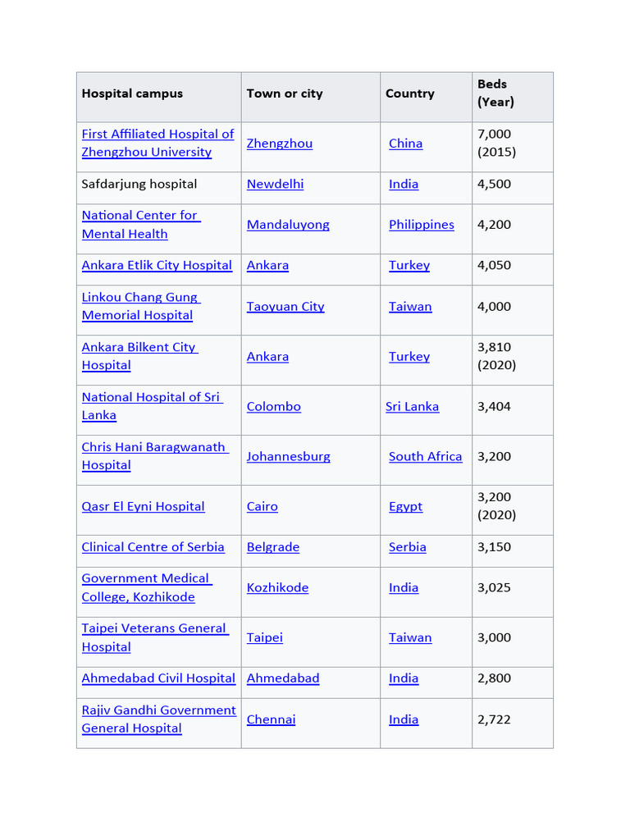
Task: Open the Philippines country link
Action: coord(421,225)
